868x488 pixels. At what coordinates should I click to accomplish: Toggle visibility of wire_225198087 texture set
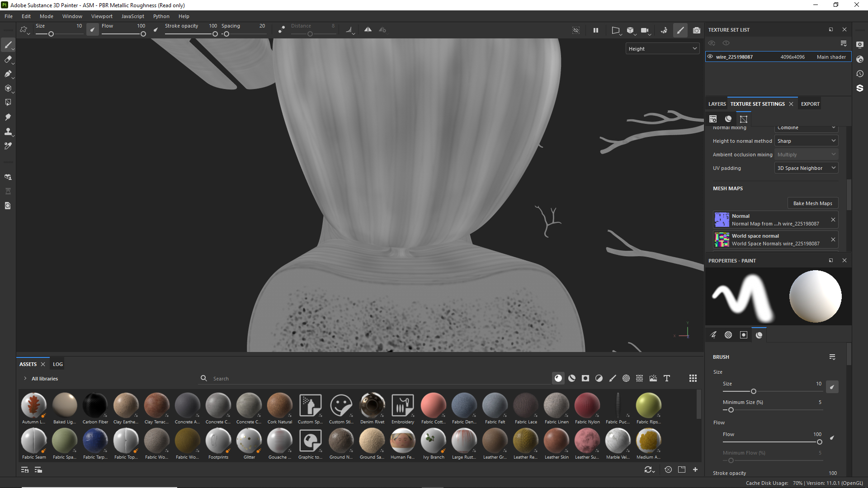click(710, 57)
